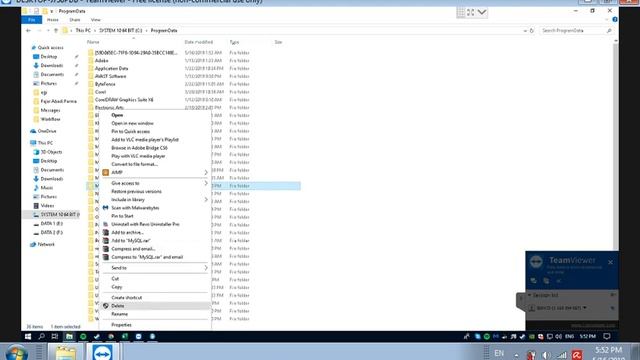Click SYSTEM 10 64 BIT (C:) breadcrumb
The width and height of the screenshot is (640, 360).
121,31
